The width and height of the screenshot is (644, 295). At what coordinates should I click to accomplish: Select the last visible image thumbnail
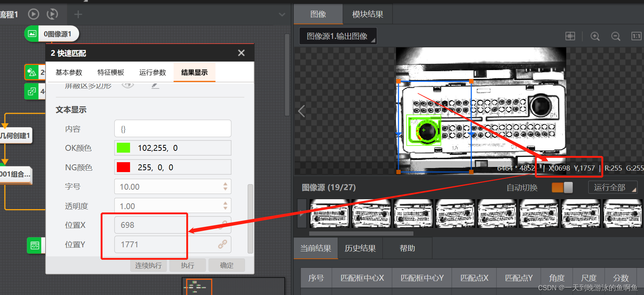click(x=623, y=214)
